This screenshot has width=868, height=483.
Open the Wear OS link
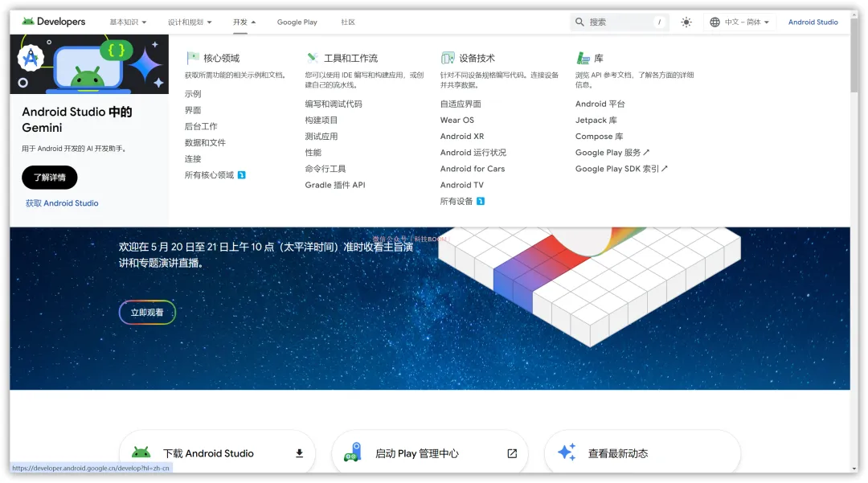(x=457, y=120)
